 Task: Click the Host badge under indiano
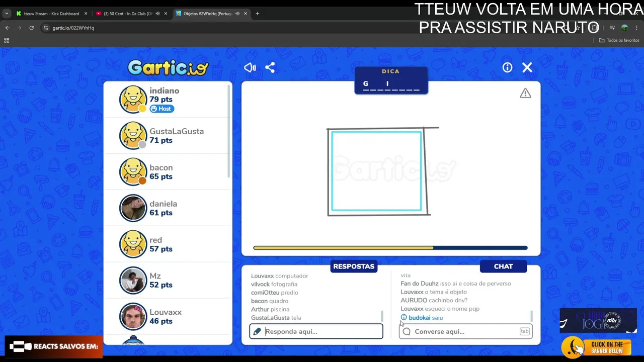(162, 109)
